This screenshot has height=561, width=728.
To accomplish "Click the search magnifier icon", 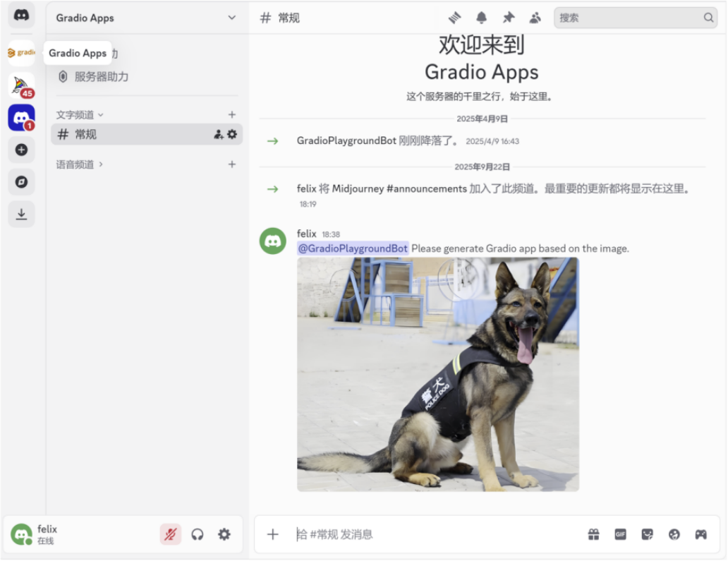I will pos(708,18).
